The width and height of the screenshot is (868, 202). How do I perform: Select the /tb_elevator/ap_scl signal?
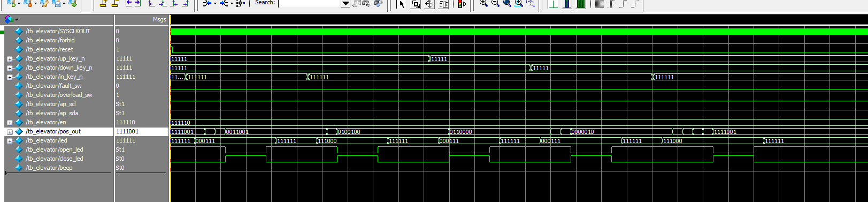pyautogui.click(x=51, y=104)
